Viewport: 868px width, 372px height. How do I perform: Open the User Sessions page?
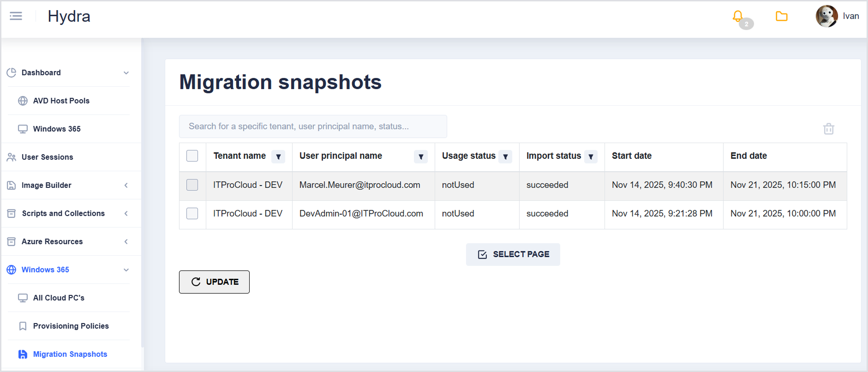pos(47,157)
